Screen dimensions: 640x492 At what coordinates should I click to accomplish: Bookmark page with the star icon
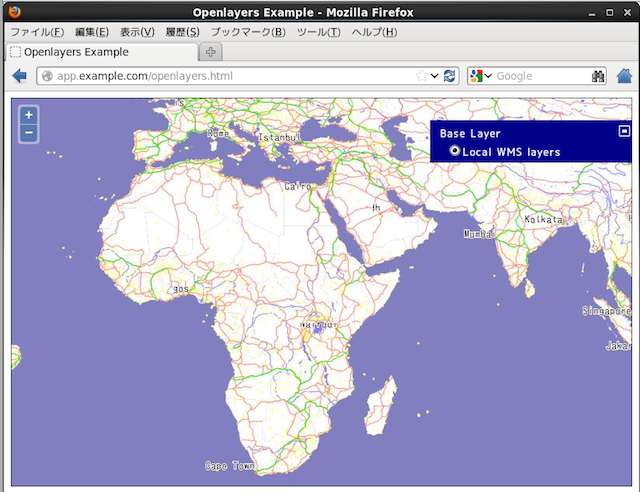pyautogui.click(x=422, y=76)
